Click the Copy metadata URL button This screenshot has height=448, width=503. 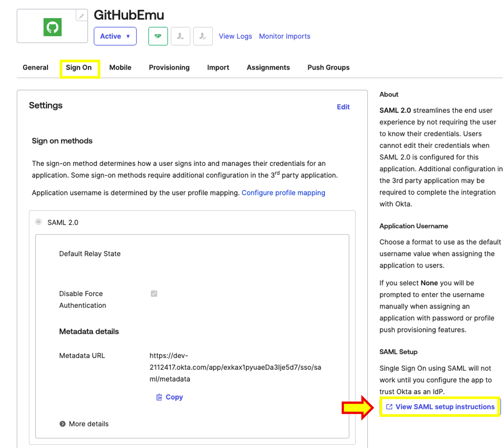pos(169,397)
